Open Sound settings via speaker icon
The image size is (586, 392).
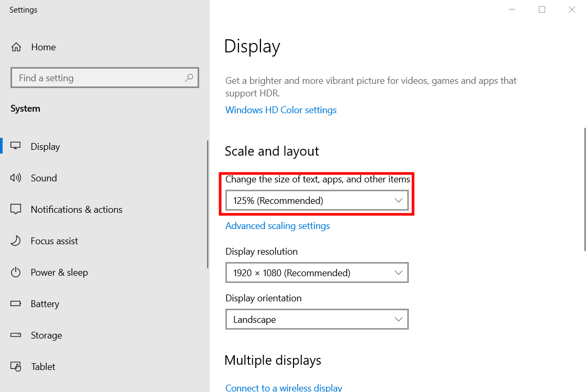[16, 178]
